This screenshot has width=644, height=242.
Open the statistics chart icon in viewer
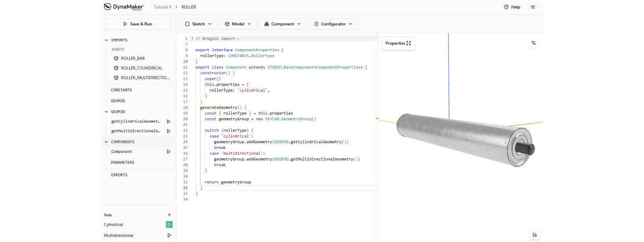[x=535, y=234]
